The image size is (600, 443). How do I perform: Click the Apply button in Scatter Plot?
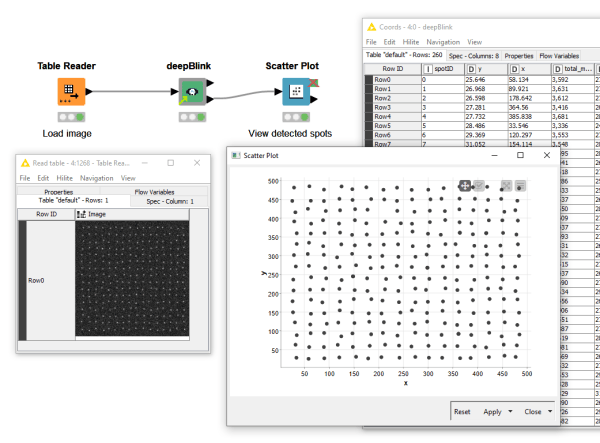pyautogui.click(x=492, y=412)
